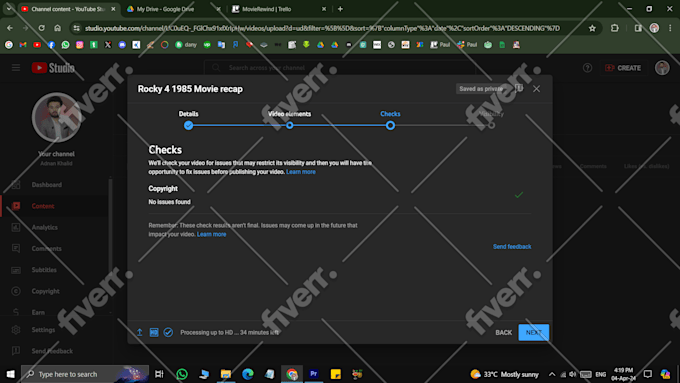Click the browser home icon

57,28
